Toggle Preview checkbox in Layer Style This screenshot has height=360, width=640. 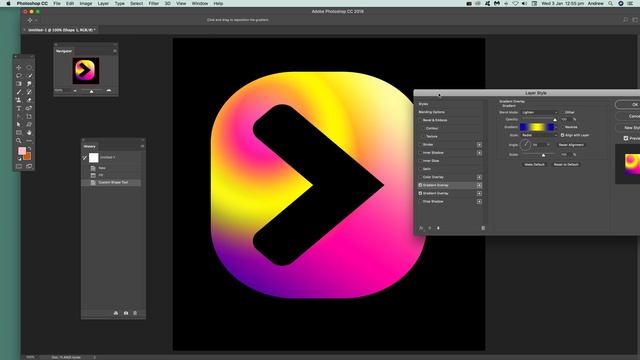tap(626, 138)
